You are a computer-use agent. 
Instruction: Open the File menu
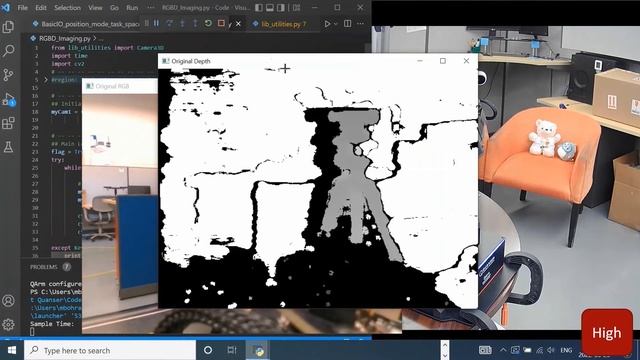[22, 8]
